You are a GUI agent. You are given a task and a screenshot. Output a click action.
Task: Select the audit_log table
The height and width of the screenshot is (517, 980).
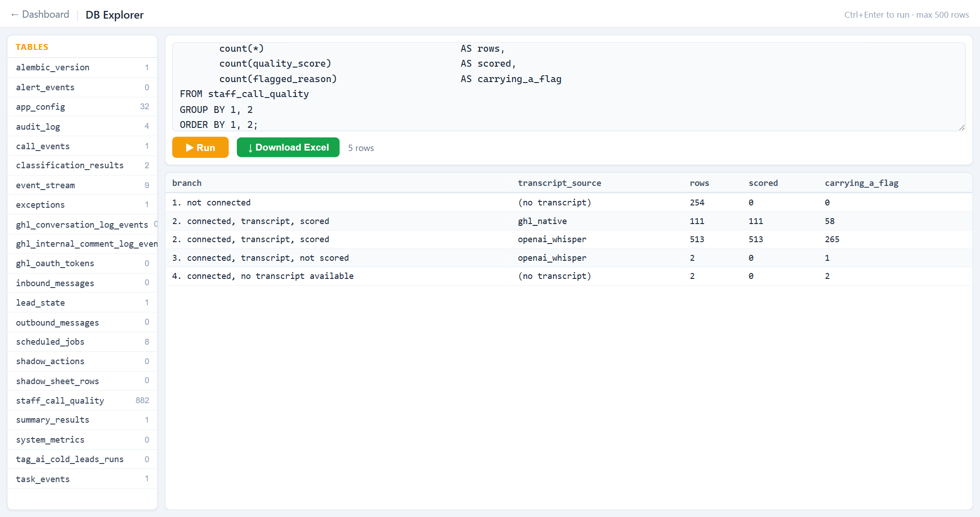point(82,127)
